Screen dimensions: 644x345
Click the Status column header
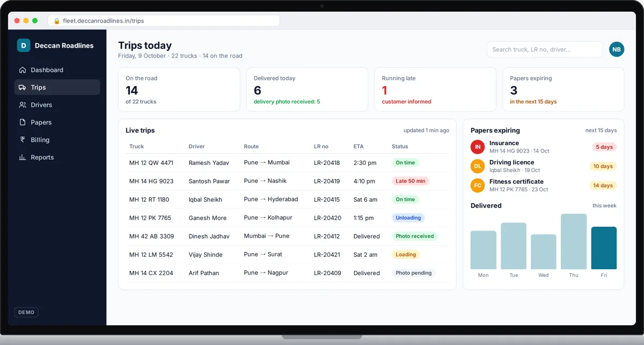[x=400, y=146]
